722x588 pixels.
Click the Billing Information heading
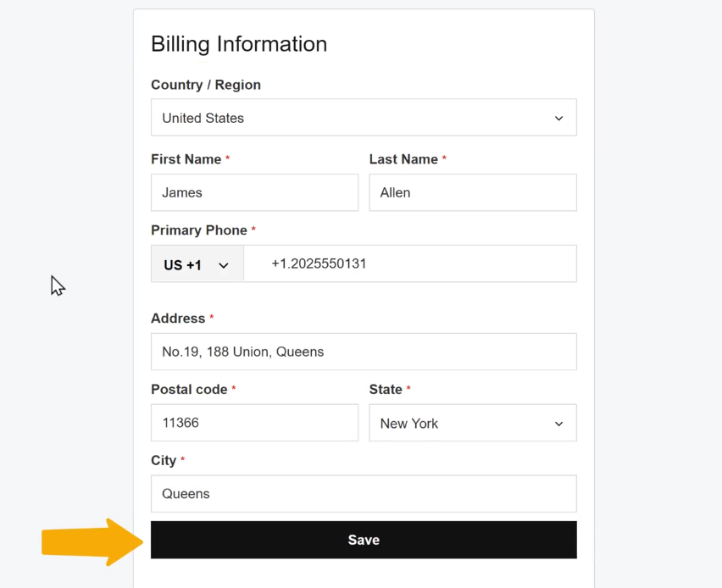(x=239, y=44)
